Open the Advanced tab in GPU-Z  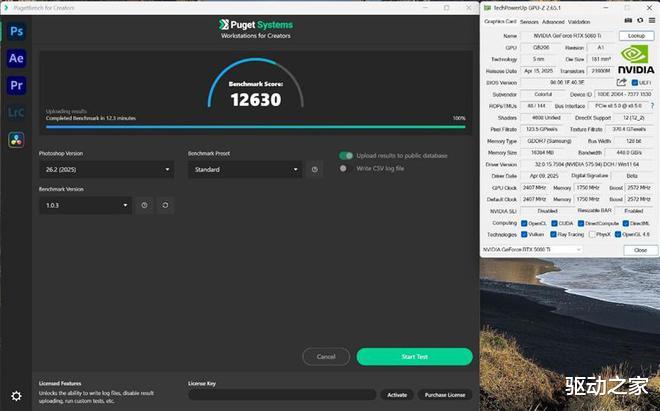pos(553,21)
